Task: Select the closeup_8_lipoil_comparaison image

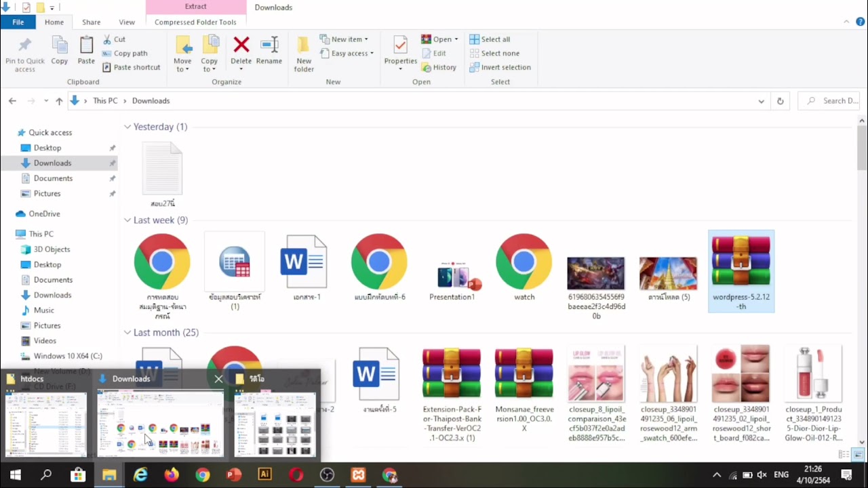Action: coord(596,394)
